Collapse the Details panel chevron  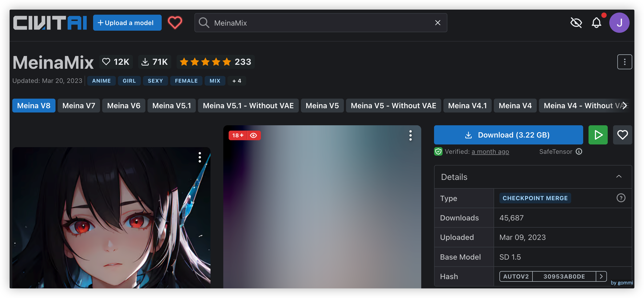(x=619, y=177)
